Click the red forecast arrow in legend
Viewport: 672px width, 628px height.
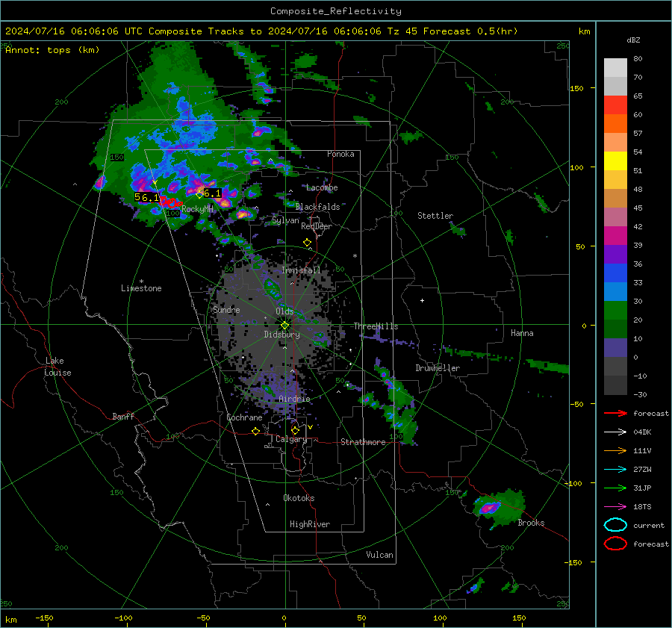coord(615,413)
